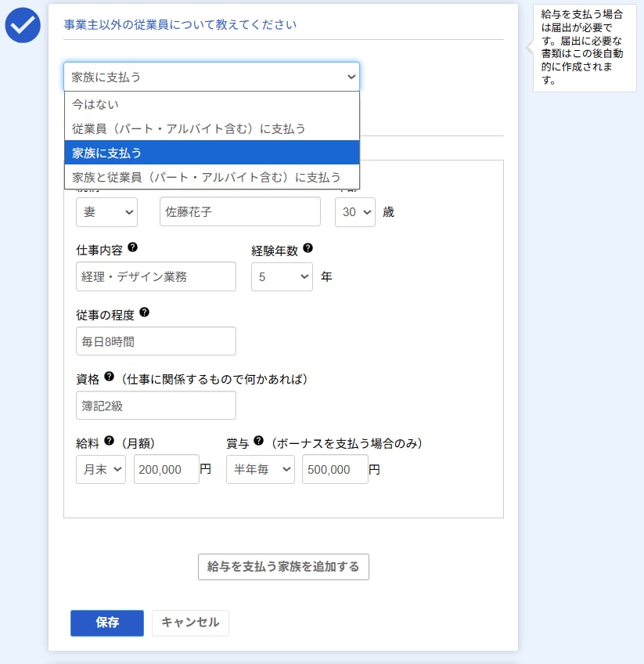644x664 pixels.
Task: Open help icon next to 資格
Action: [x=110, y=377]
